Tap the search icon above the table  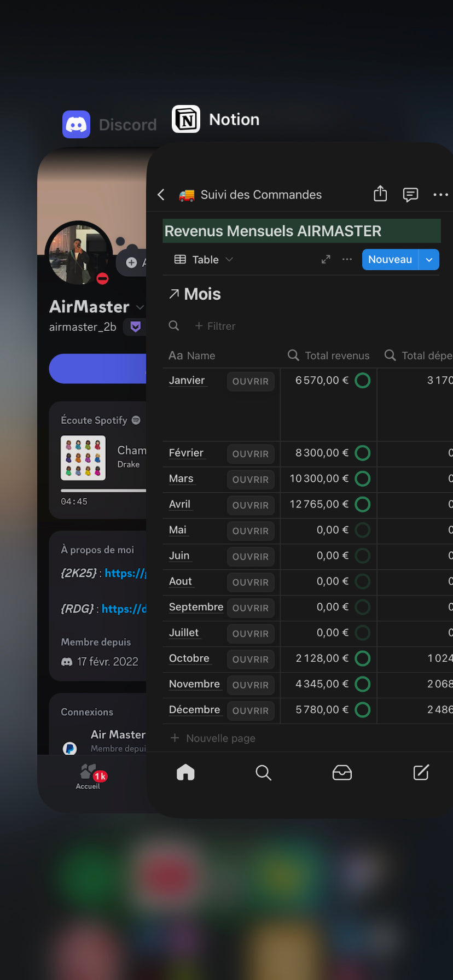coord(174,326)
